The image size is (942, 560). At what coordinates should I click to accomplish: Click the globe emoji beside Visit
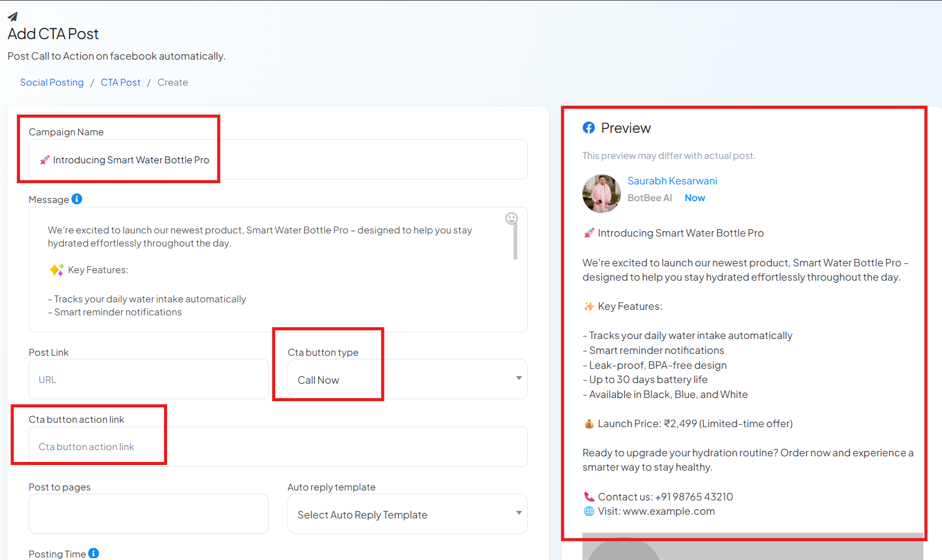click(x=589, y=511)
